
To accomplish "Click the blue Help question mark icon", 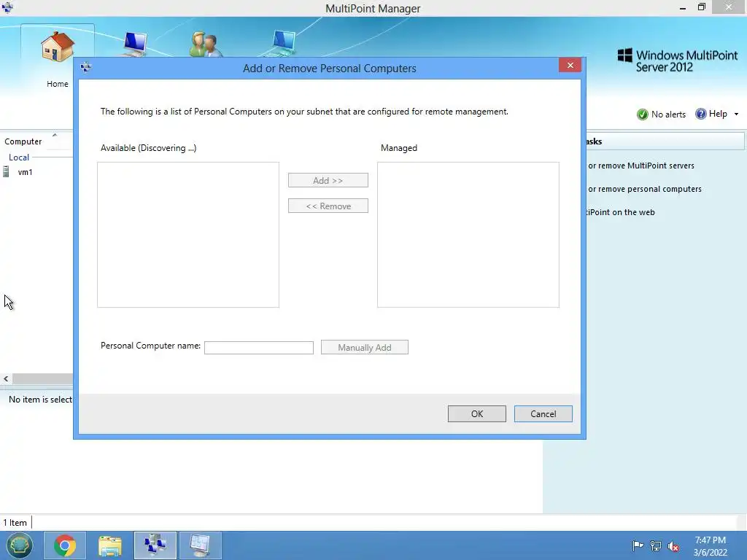I will [x=700, y=114].
